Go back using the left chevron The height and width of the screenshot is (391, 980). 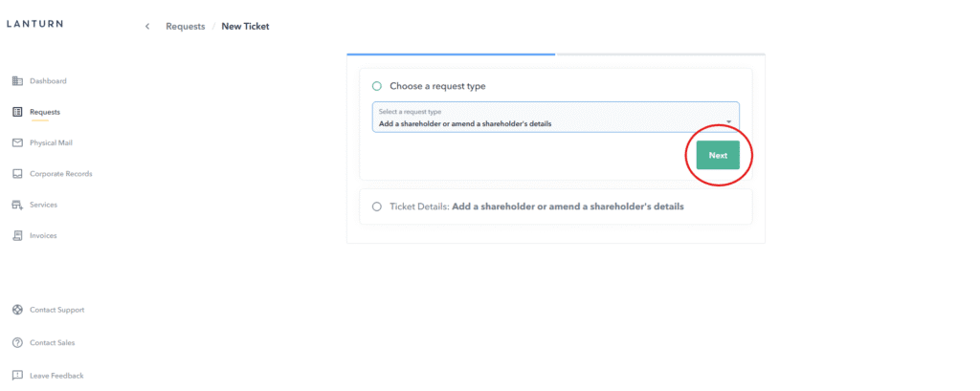[147, 27]
